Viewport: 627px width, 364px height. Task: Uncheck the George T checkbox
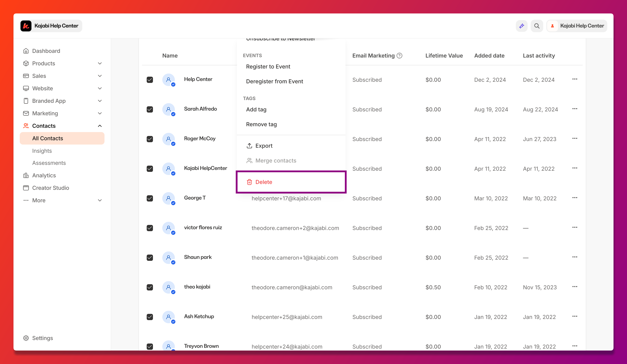point(150,198)
